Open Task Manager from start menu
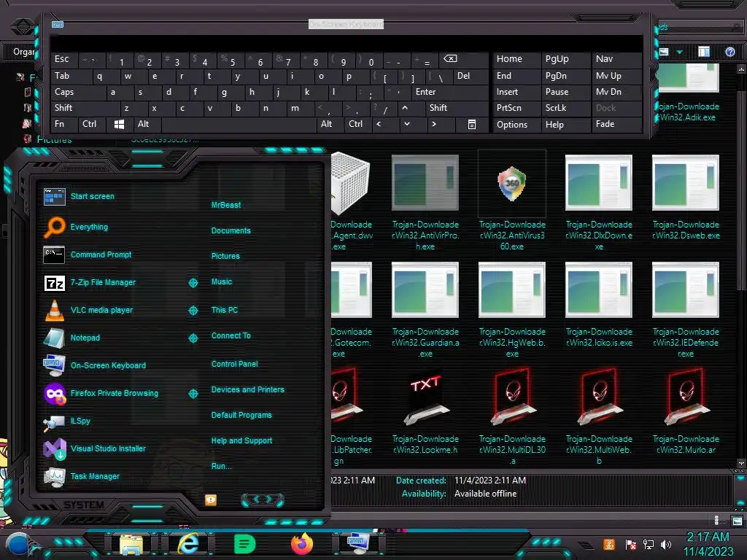The width and height of the screenshot is (747, 560). pos(82,476)
